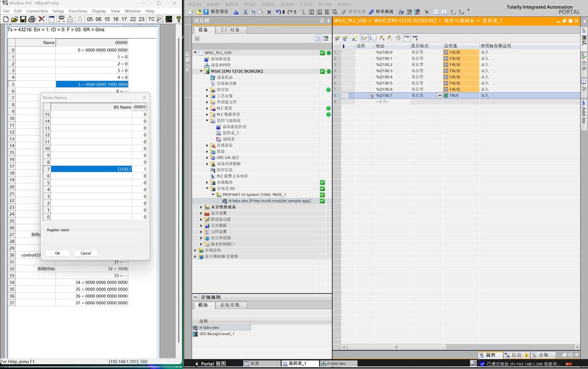Toggle modify columns button in watch table toolbar
The height and width of the screenshot is (369, 588).
click(364, 38)
